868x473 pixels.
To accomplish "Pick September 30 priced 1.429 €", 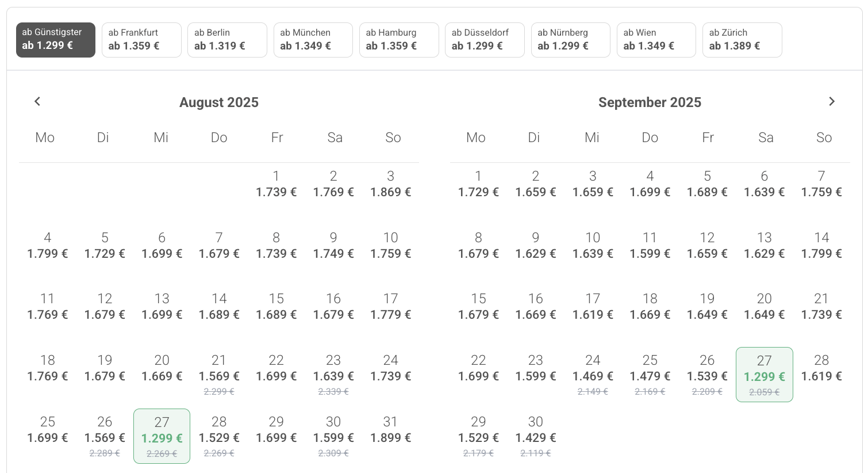I will coord(536,436).
